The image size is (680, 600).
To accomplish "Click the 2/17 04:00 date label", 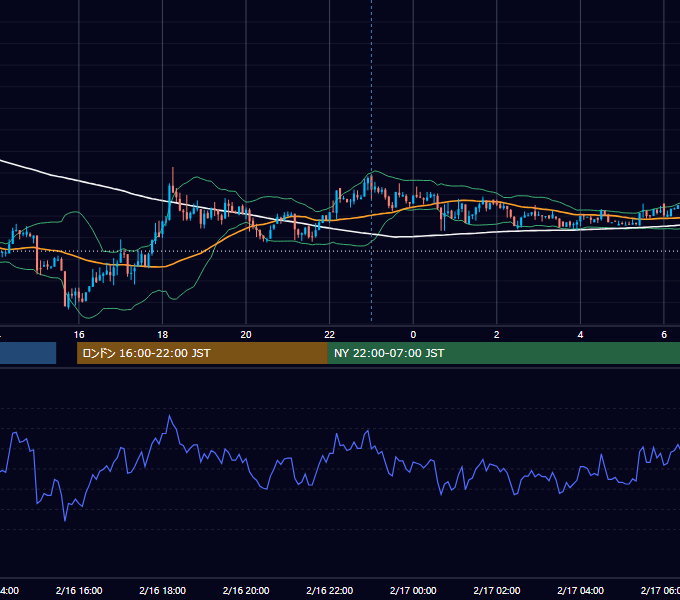I will tap(580, 590).
